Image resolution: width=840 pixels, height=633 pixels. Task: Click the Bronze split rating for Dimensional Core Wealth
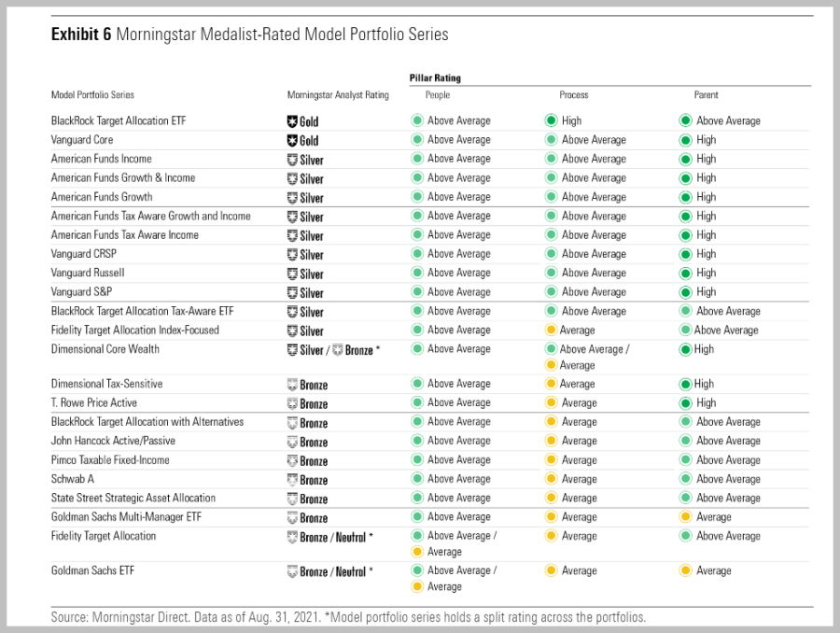pos(359,350)
